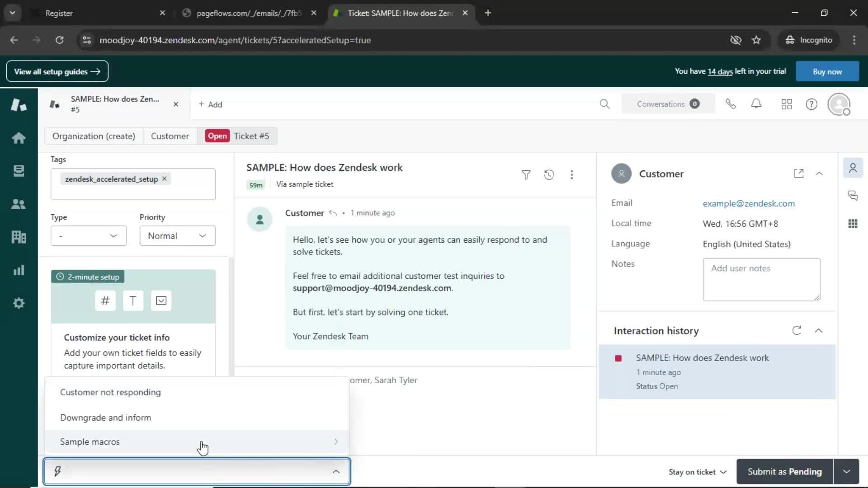Image resolution: width=868 pixels, height=488 pixels.
Task: Expand Sample macros submenu
Action: point(197,442)
